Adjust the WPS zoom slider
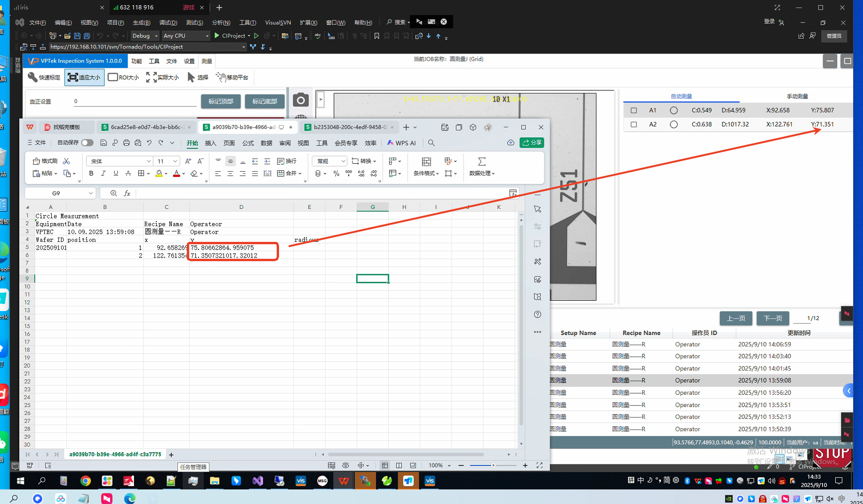863x504 pixels. pos(493,465)
